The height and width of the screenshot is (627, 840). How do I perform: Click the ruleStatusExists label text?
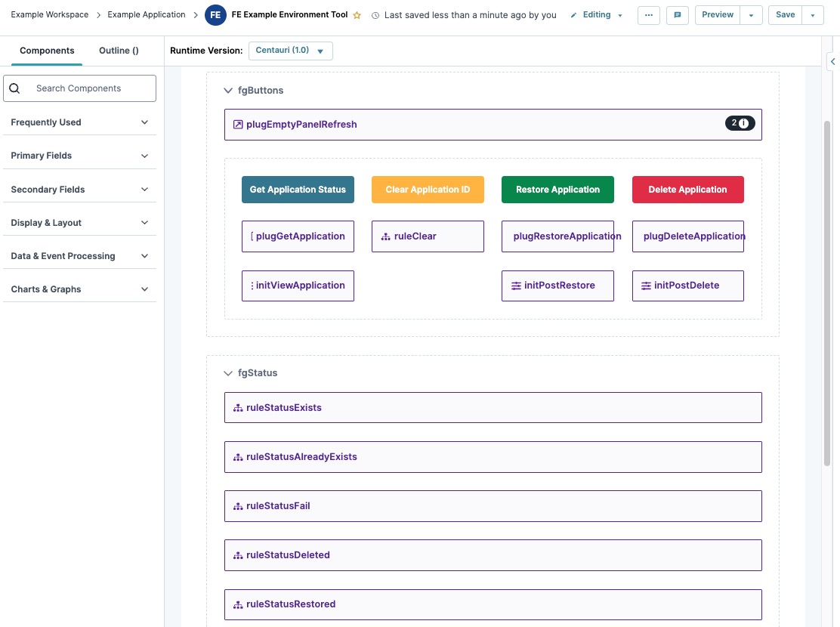tap(283, 408)
